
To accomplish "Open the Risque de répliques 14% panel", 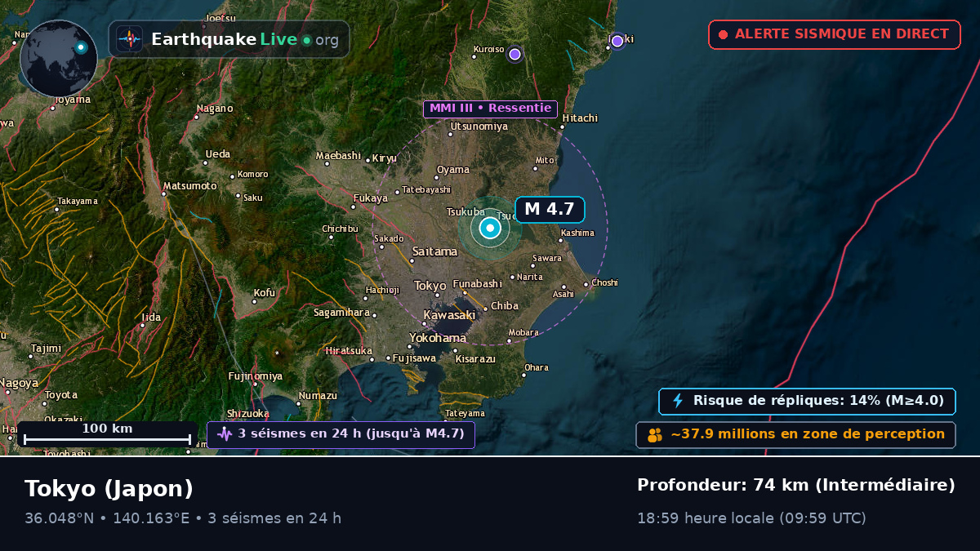I will tap(807, 401).
